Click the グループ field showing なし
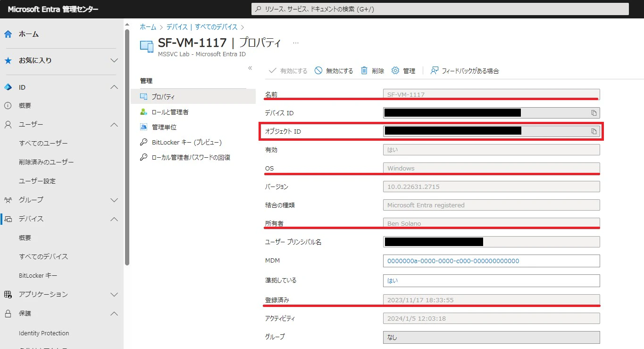The width and height of the screenshot is (644, 349). (491, 337)
